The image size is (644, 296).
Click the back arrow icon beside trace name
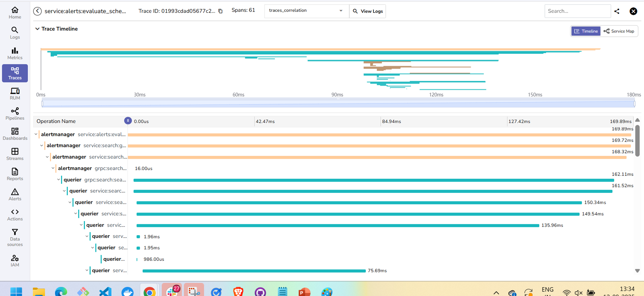(37, 11)
